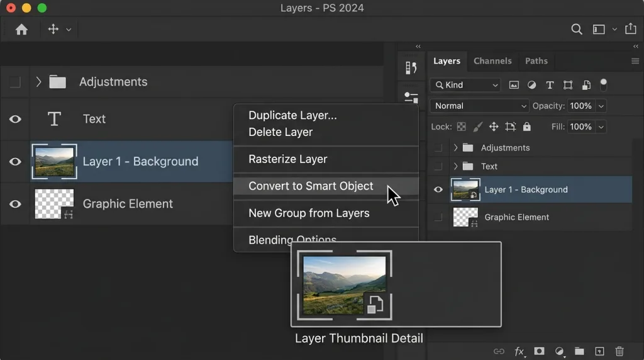644x360 pixels.
Task: Show the Text group in Layers panel
Action: pyautogui.click(x=438, y=166)
